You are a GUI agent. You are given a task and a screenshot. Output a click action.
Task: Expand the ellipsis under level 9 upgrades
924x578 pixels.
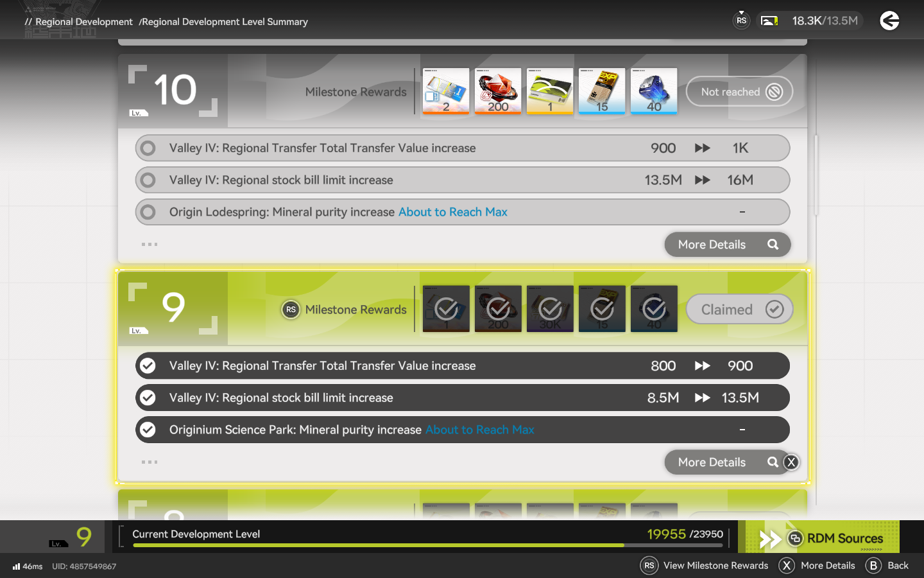150,462
